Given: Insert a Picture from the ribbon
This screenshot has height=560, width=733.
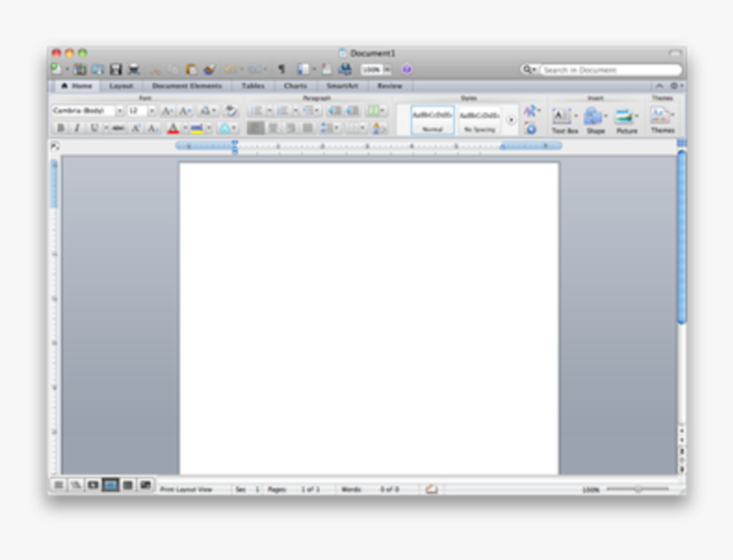Looking at the screenshot, I should (x=623, y=114).
